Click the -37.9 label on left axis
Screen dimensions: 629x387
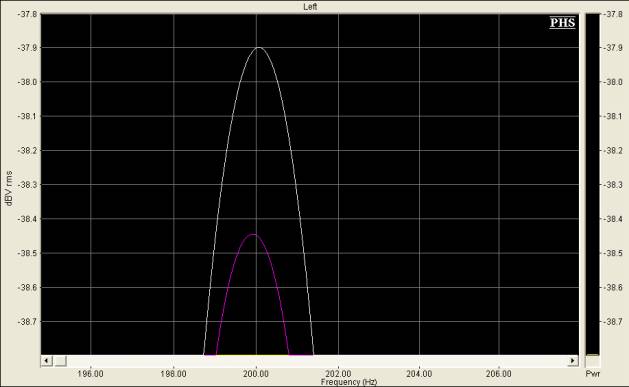(27, 48)
